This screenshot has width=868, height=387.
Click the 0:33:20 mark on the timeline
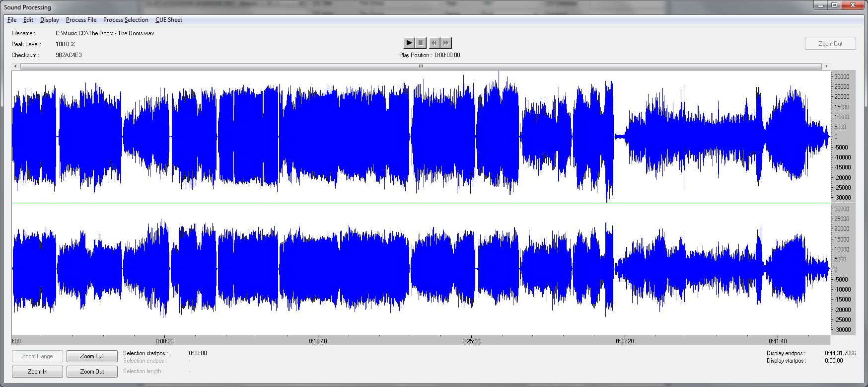click(625, 341)
